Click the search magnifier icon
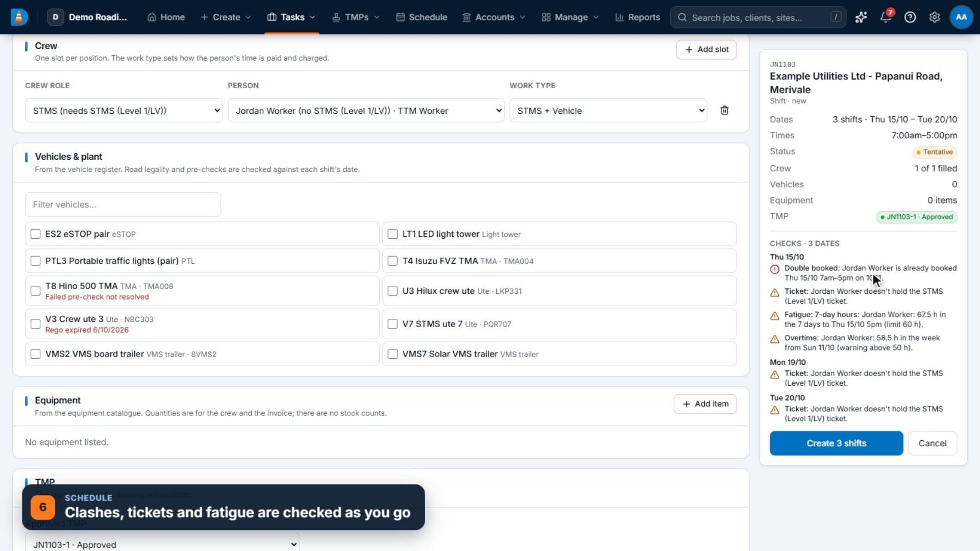 [682, 17]
